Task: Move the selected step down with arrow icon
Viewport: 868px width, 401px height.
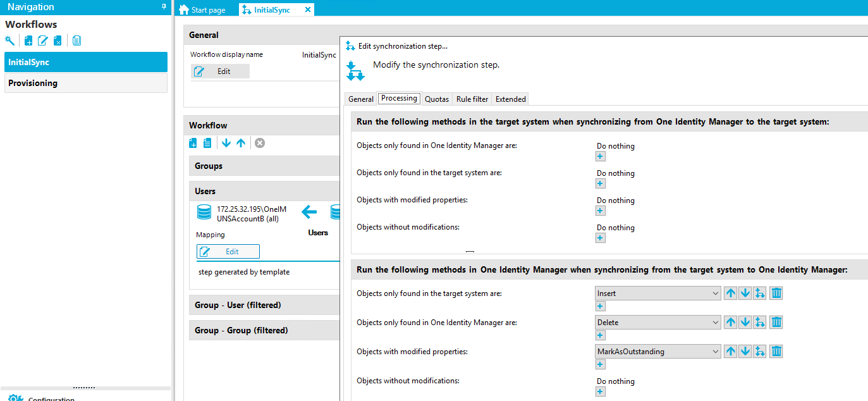Action: point(226,142)
